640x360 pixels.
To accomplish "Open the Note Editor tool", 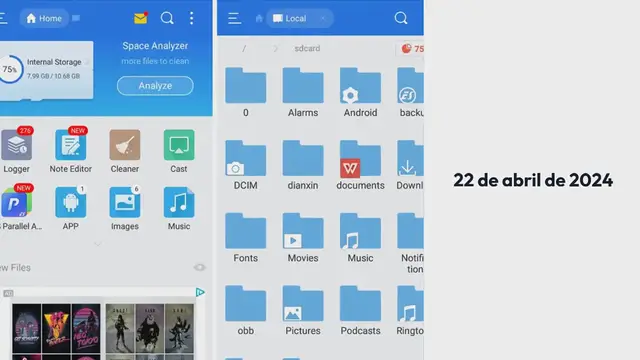I will tap(71, 146).
